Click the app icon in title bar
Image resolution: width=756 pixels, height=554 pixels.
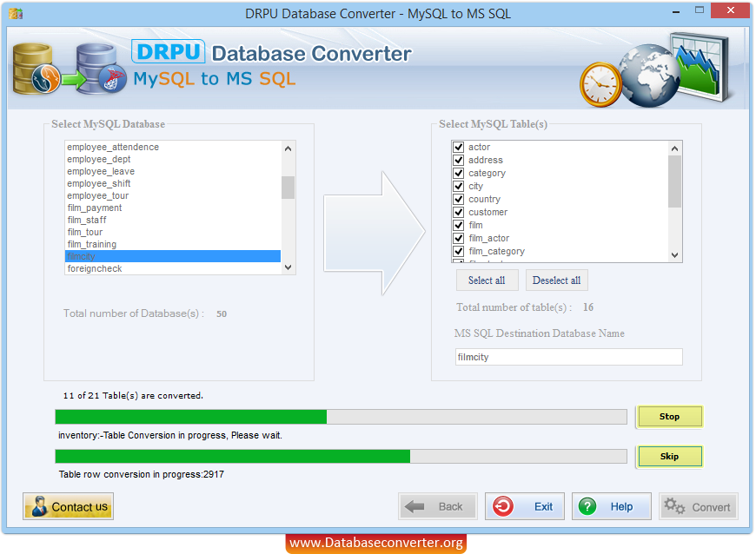pos(16,14)
